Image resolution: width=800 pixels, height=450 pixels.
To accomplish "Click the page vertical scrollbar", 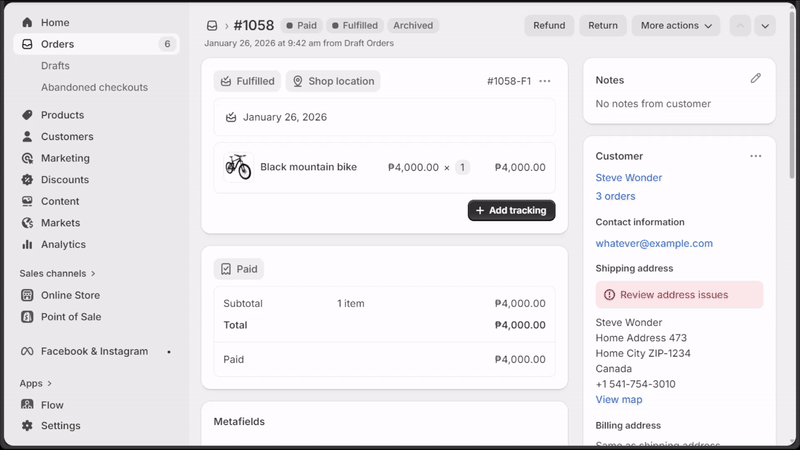I will (x=792, y=94).
